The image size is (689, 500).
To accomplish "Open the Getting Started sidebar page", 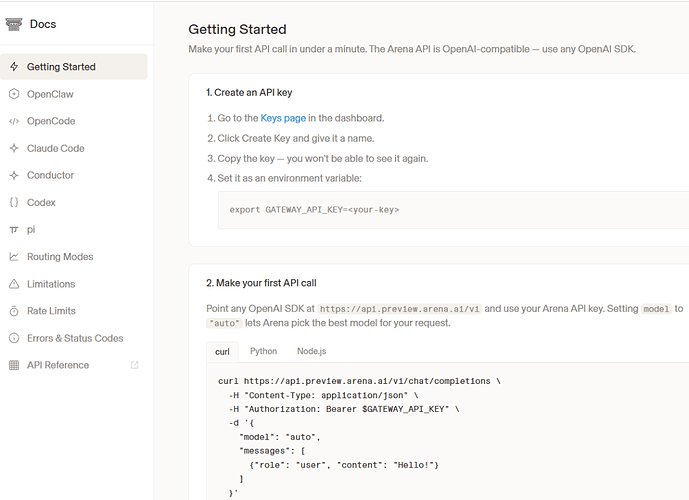I will [74, 67].
